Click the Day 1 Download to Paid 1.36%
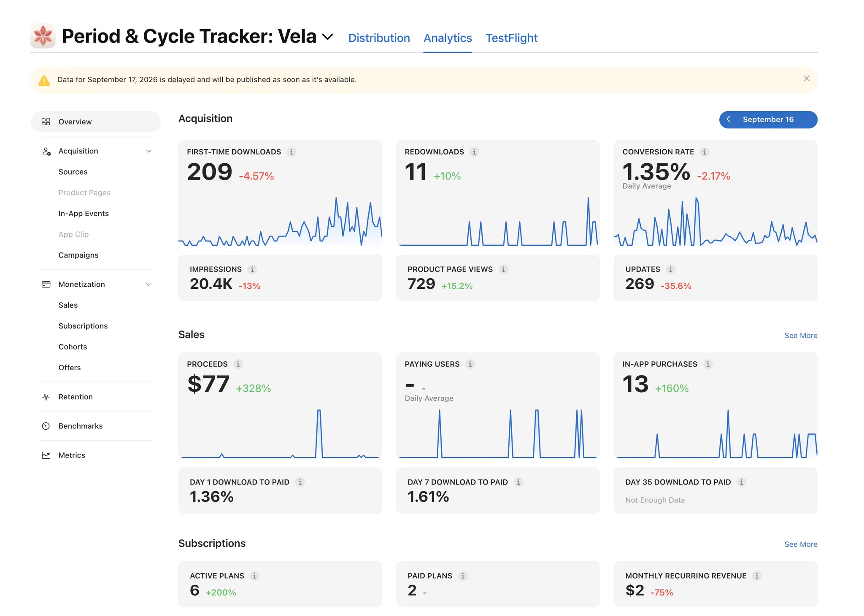The height and width of the screenshot is (616, 864). click(x=212, y=497)
